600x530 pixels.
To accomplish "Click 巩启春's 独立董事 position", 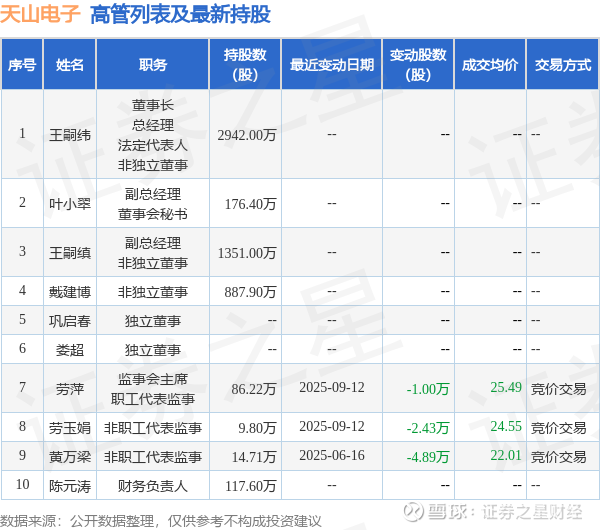I will 153,321.
